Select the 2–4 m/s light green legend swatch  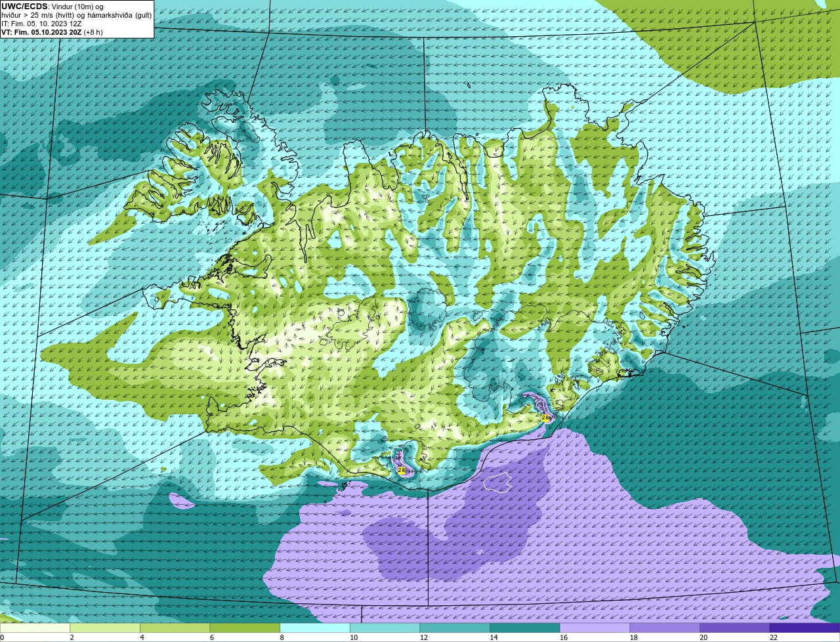(x=105, y=628)
